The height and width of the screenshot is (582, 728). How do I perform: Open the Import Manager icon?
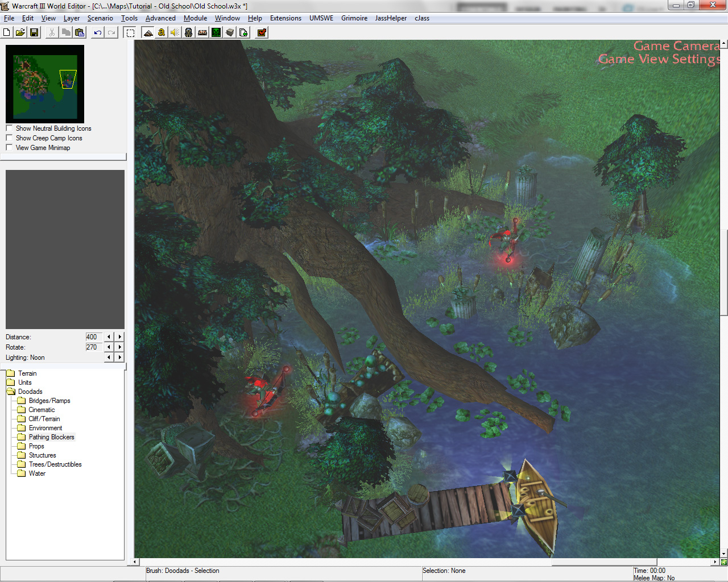(243, 32)
